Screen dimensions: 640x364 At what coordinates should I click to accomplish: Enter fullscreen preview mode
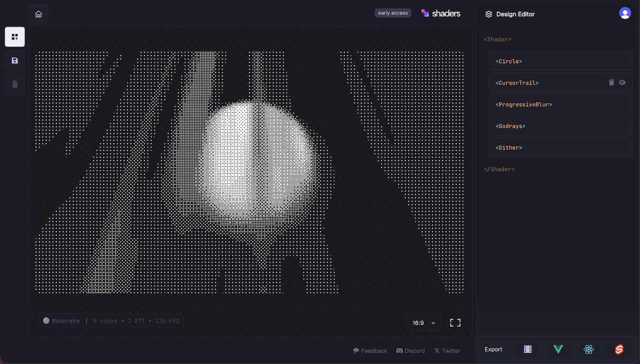tap(455, 323)
